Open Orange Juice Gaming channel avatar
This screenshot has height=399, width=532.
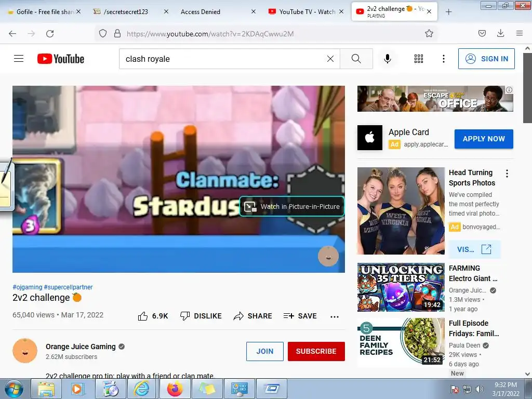[25, 351]
